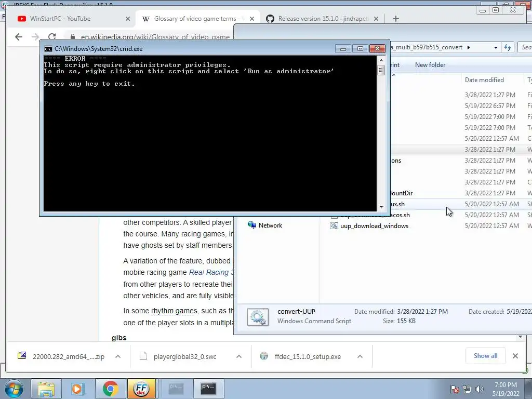Screen dimensions: 532x399
Task: Open Windows Media Player from taskbar
Action: point(77,389)
